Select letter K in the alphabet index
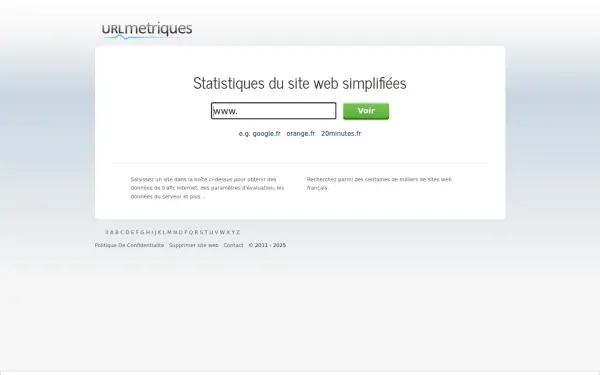 [159, 232]
